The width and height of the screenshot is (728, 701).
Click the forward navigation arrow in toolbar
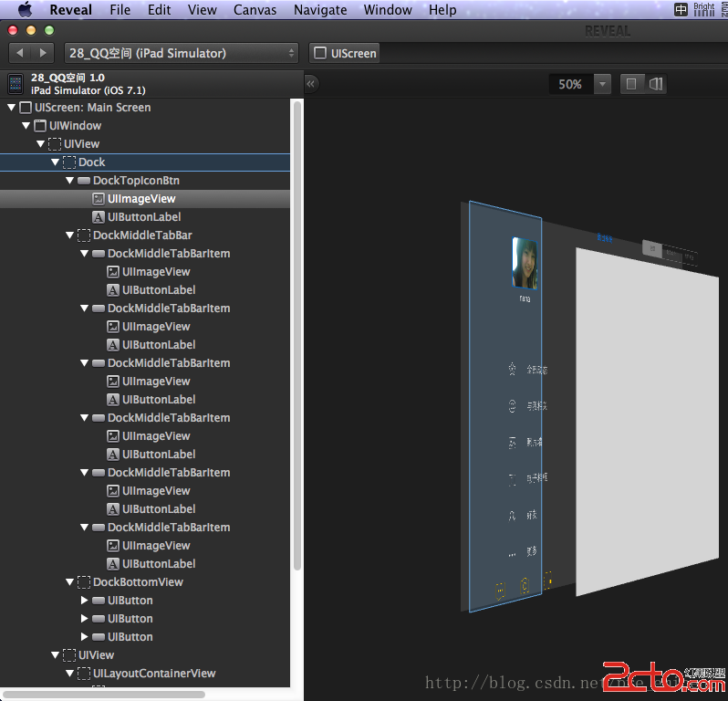click(43, 53)
